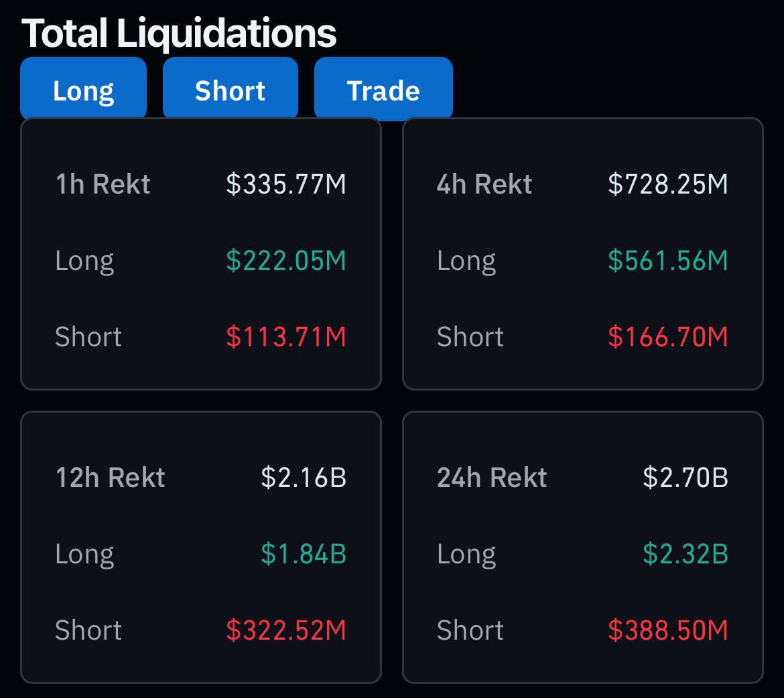Image resolution: width=784 pixels, height=698 pixels.
Task: Select the 1h Rekt label
Action: click(103, 184)
